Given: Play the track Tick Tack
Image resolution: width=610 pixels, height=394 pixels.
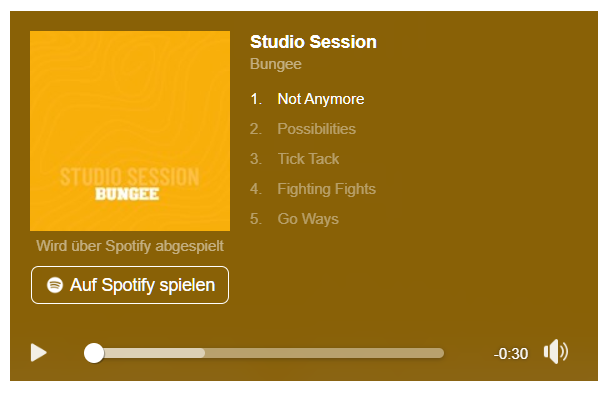Looking at the screenshot, I should 294,159.
